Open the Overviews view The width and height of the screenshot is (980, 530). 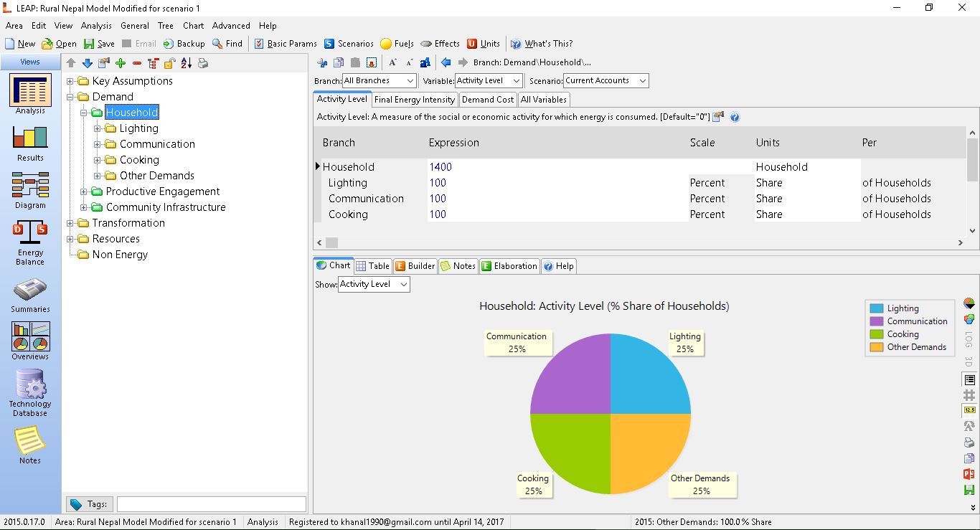(30, 341)
